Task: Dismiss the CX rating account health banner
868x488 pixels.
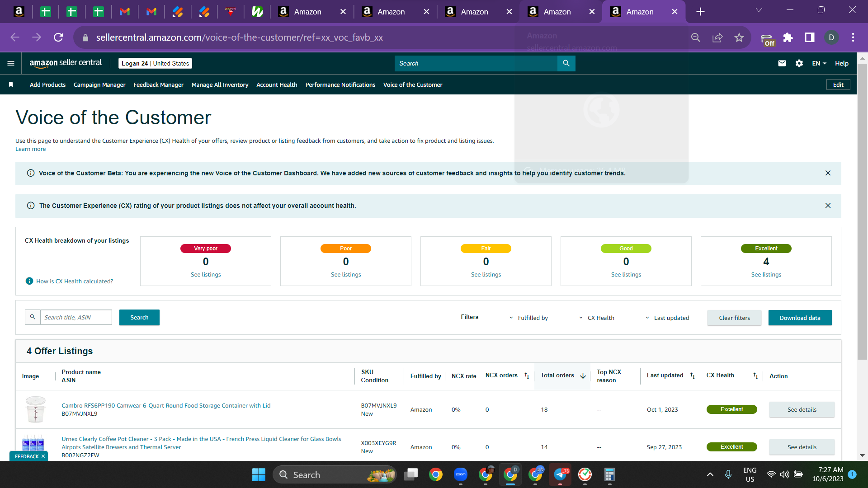Action: pos(828,206)
